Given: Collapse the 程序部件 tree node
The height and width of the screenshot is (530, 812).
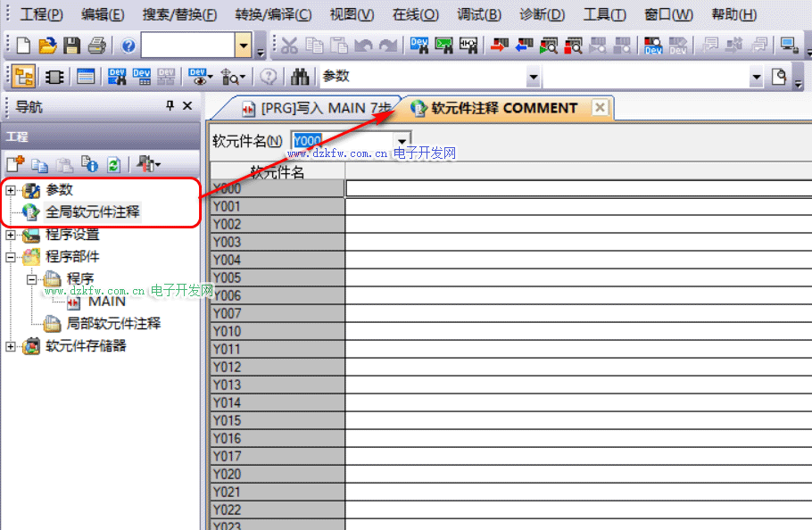Looking at the screenshot, I should pyautogui.click(x=11, y=257).
